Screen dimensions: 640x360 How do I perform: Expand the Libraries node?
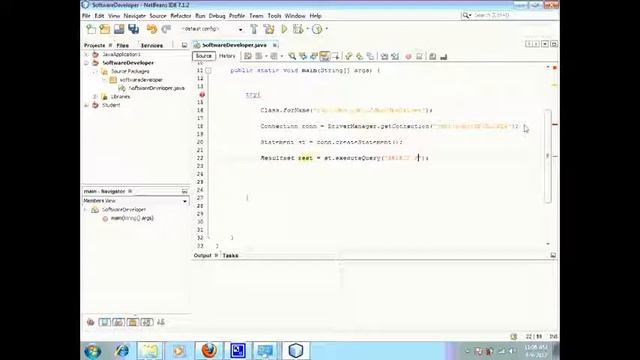pos(95,97)
